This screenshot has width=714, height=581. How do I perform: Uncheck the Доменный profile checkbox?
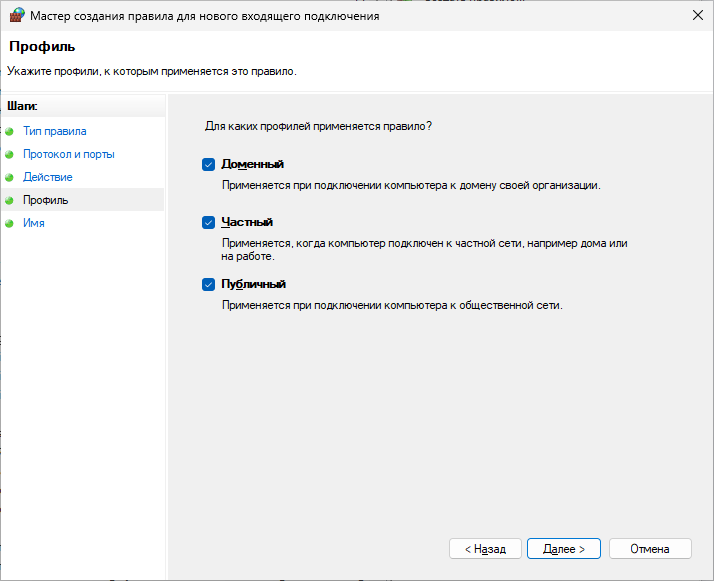tap(209, 164)
